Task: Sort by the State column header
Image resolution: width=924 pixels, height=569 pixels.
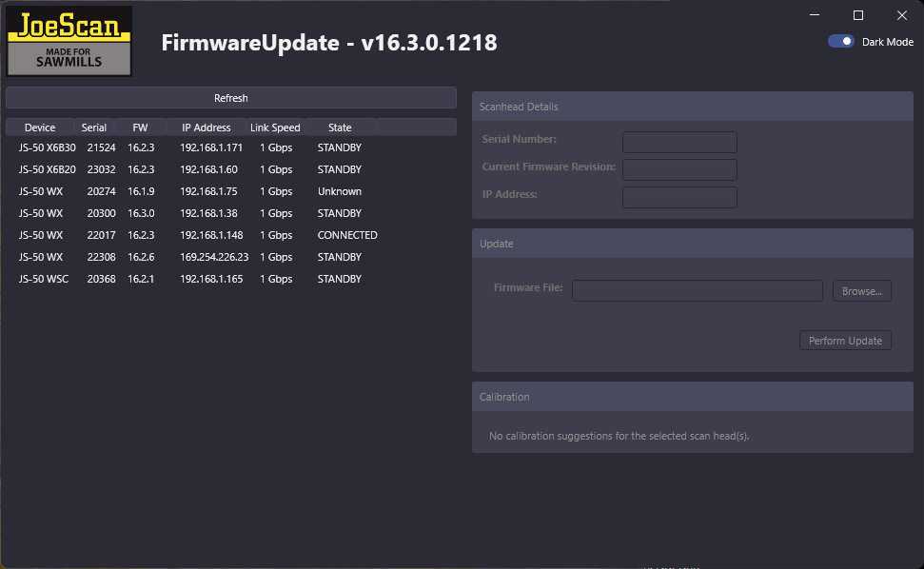Action: click(x=340, y=128)
